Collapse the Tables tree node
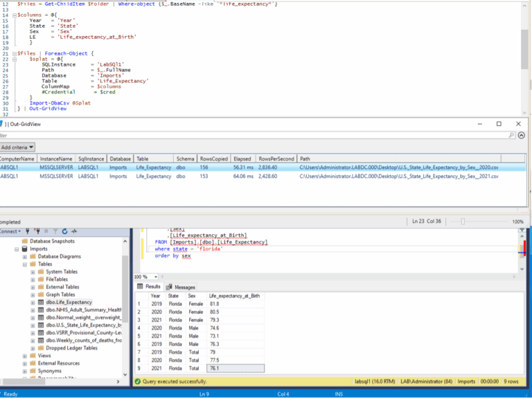The image size is (532, 398). (x=24, y=264)
